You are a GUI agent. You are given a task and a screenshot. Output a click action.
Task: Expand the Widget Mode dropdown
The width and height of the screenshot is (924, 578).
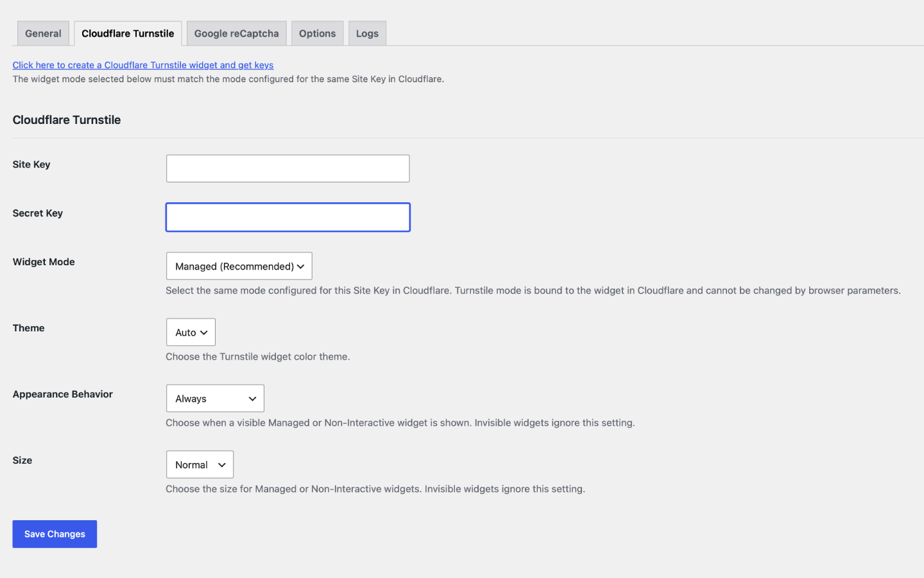[239, 266]
